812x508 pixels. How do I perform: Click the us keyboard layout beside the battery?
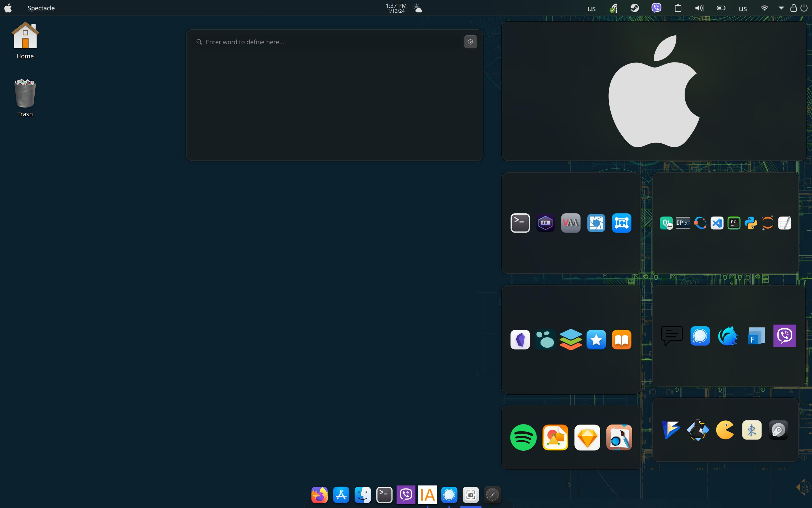(742, 8)
